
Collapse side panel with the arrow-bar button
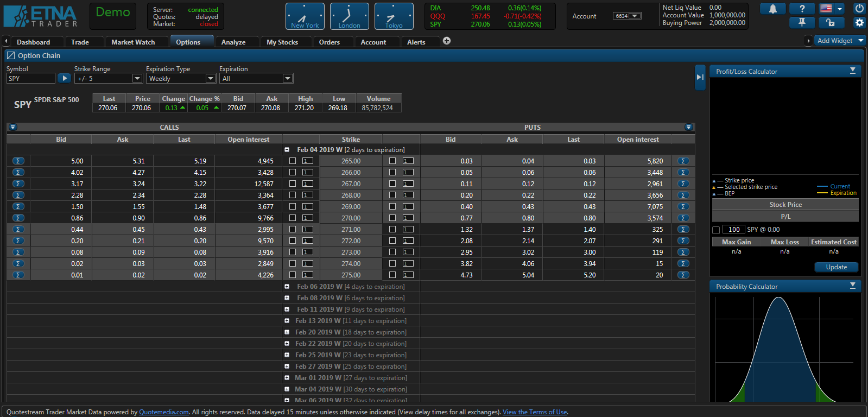(x=700, y=78)
